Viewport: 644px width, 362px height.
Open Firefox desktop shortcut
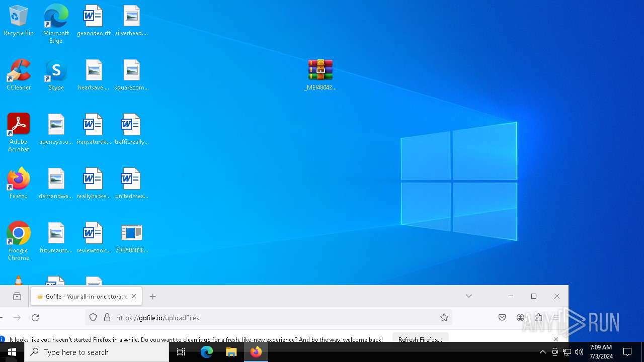19,184
